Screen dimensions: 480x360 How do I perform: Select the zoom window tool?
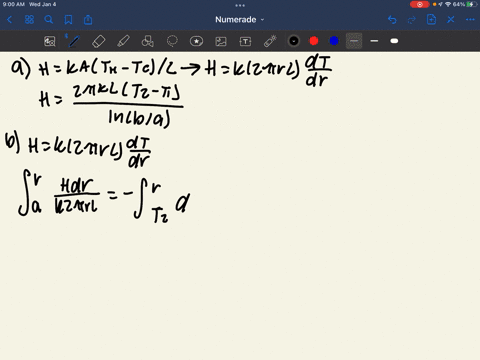pos(50,41)
